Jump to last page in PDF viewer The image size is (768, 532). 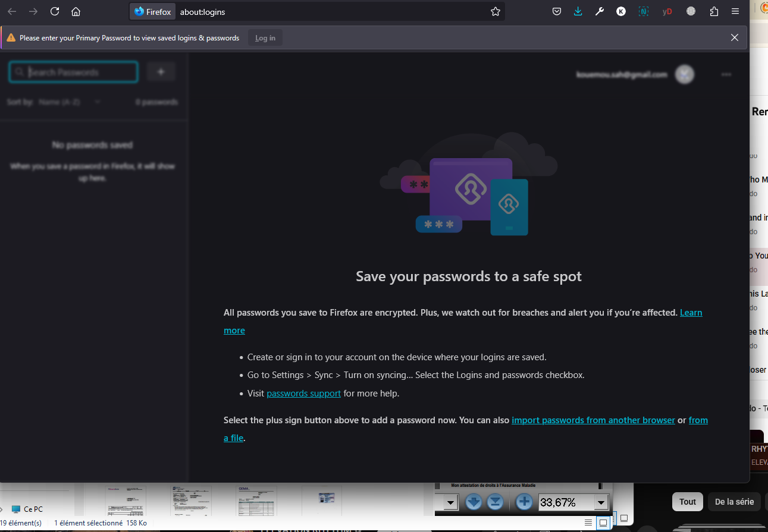[x=495, y=502]
